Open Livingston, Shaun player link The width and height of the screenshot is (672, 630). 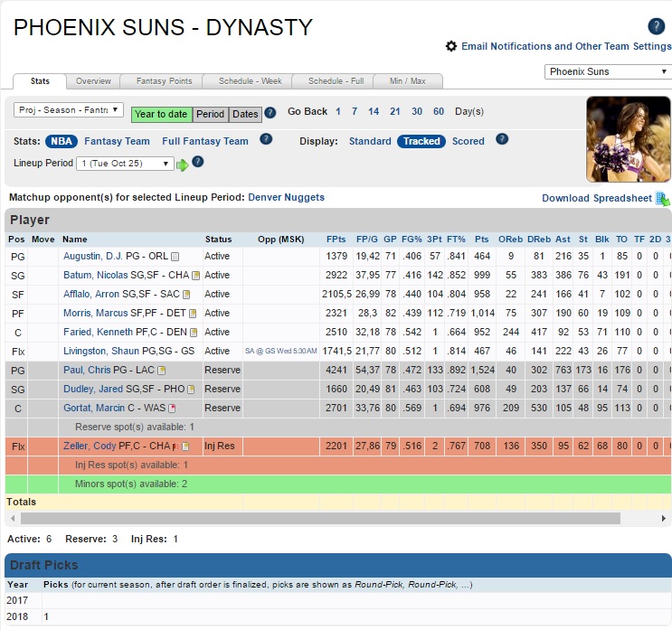(x=101, y=352)
